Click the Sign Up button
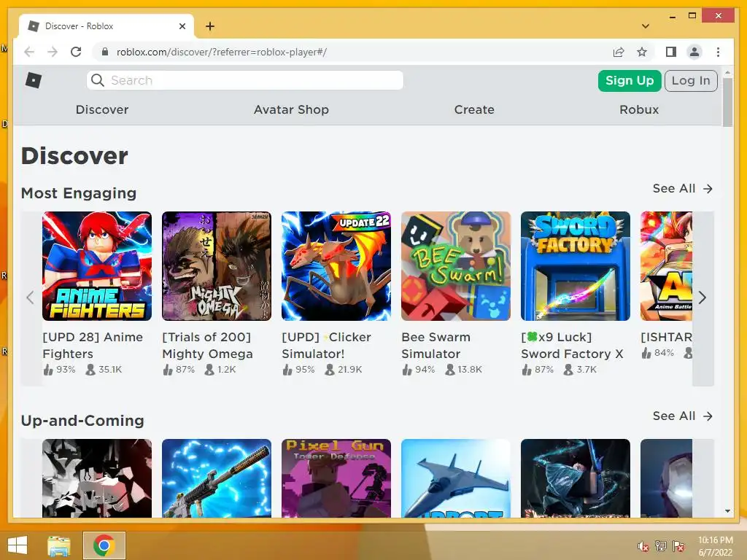The width and height of the screenshot is (747, 560). click(x=630, y=80)
